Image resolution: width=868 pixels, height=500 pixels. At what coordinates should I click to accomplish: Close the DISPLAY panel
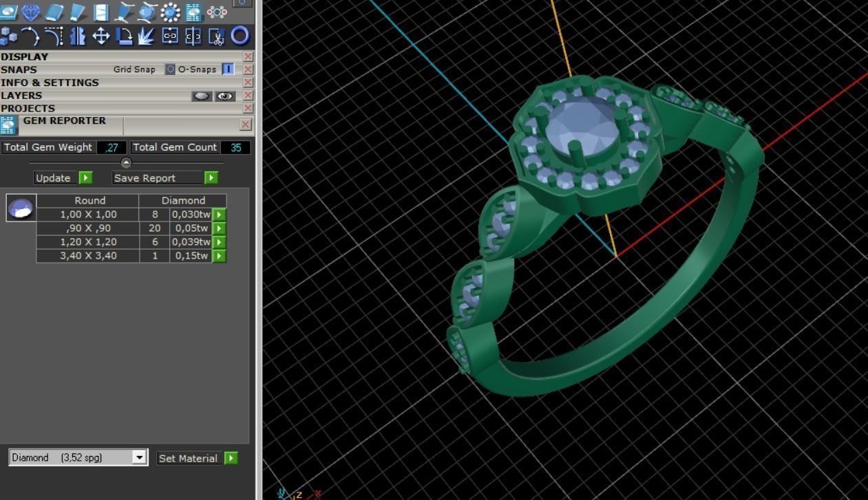[248, 56]
